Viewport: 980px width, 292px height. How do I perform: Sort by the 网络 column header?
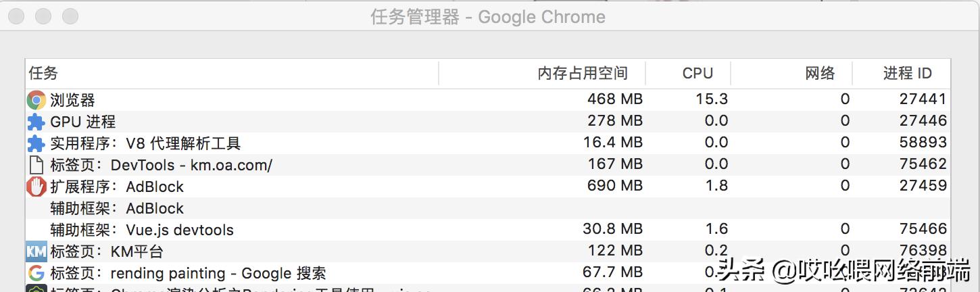click(x=820, y=73)
